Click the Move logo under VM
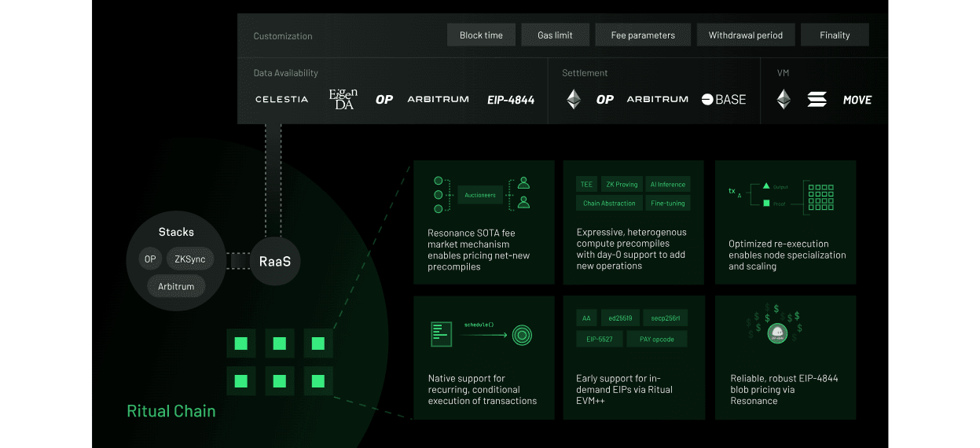 coord(857,100)
